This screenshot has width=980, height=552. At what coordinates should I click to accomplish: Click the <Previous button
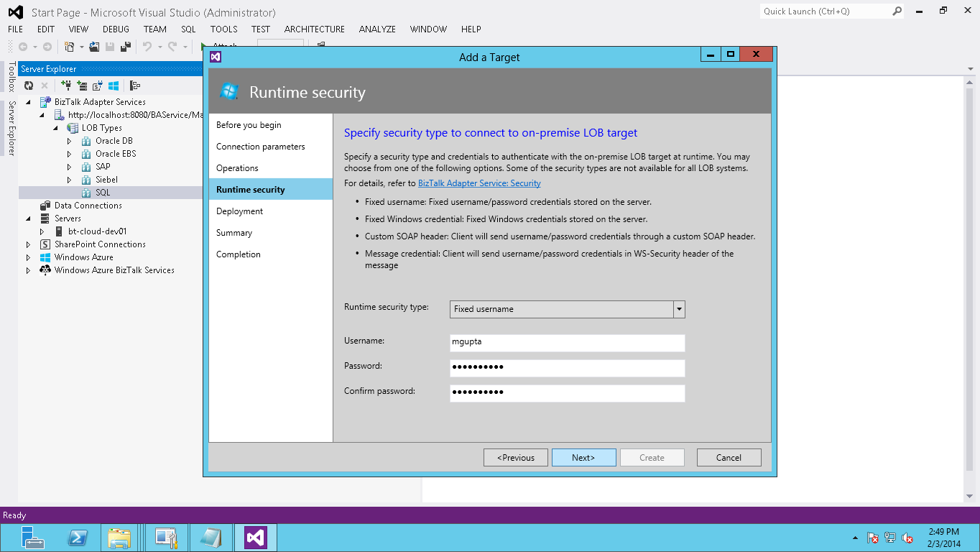(x=516, y=458)
